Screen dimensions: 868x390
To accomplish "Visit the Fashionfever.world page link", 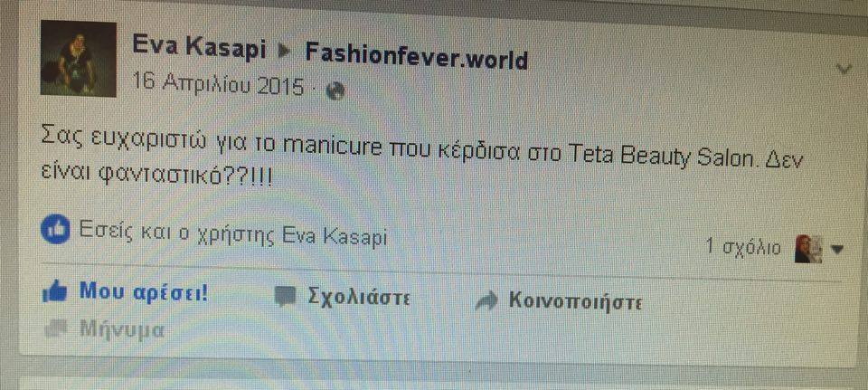I will (416, 56).
